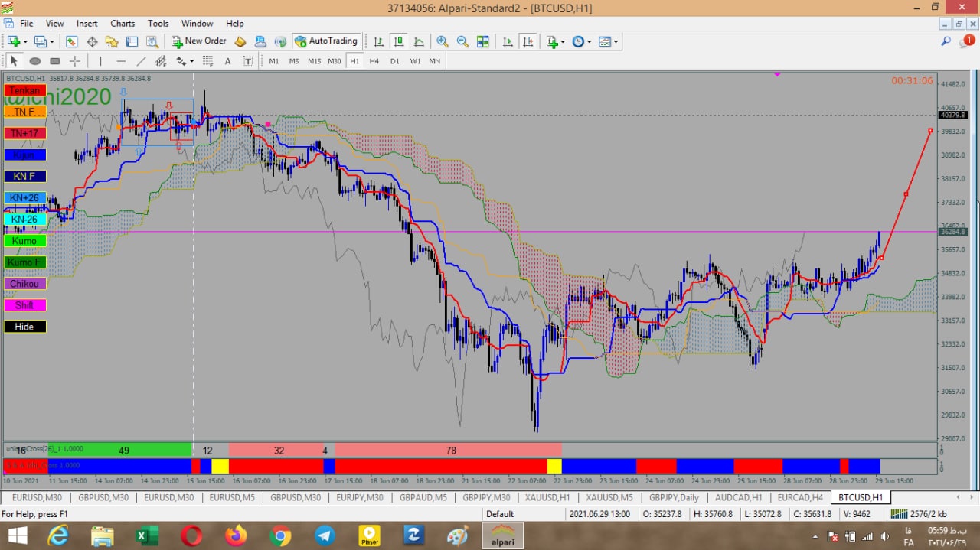The image size is (980, 550).
Task: Toggle the AutoTrading button
Action: 326,41
